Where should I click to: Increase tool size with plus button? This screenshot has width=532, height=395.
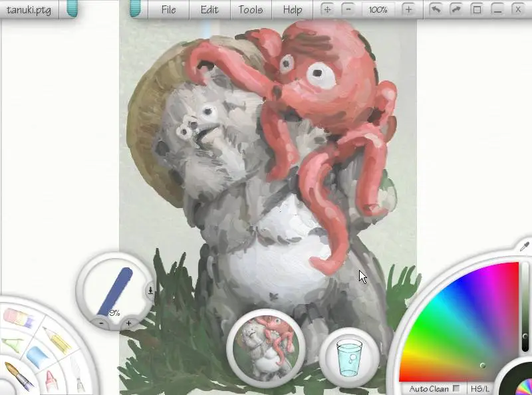tap(128, 323)
